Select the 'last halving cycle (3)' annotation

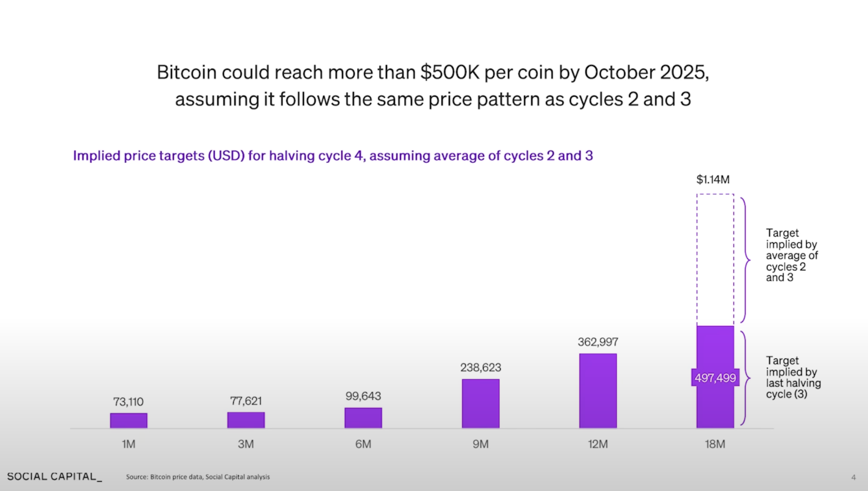point(793,378)
